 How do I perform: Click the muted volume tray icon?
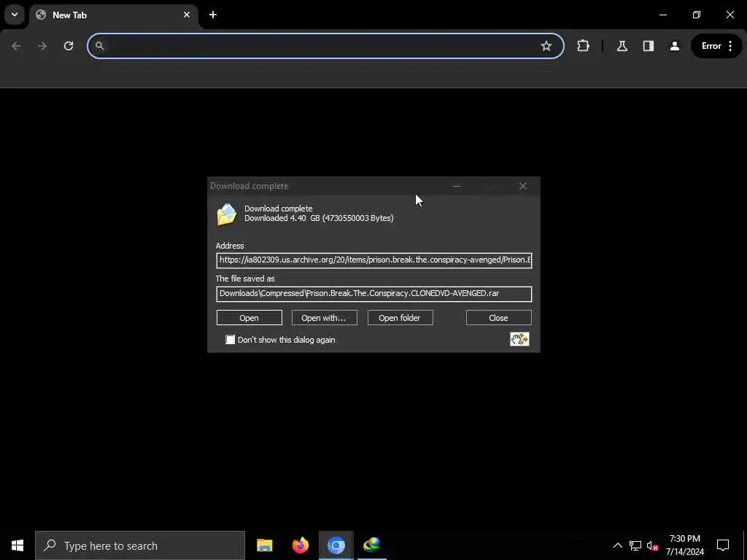pyautogui.click(x=653, y=545)
